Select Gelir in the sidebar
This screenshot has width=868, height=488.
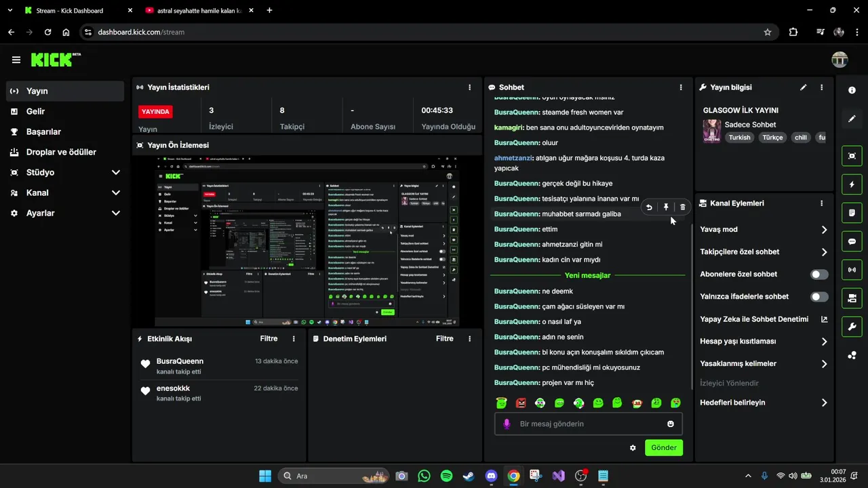coord(65,111)
